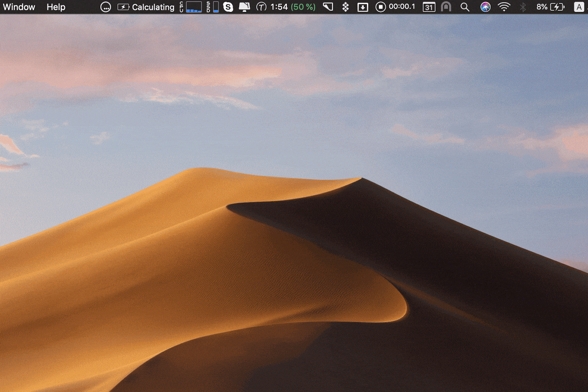Click the arch-shaped tunnel menu bar icon
Screen dimensions: 588x392
pos(446,7)
